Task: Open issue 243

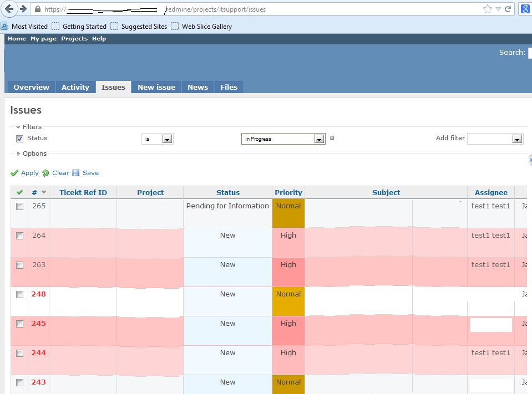Action: pyautogui.click(x=39, y=382)
